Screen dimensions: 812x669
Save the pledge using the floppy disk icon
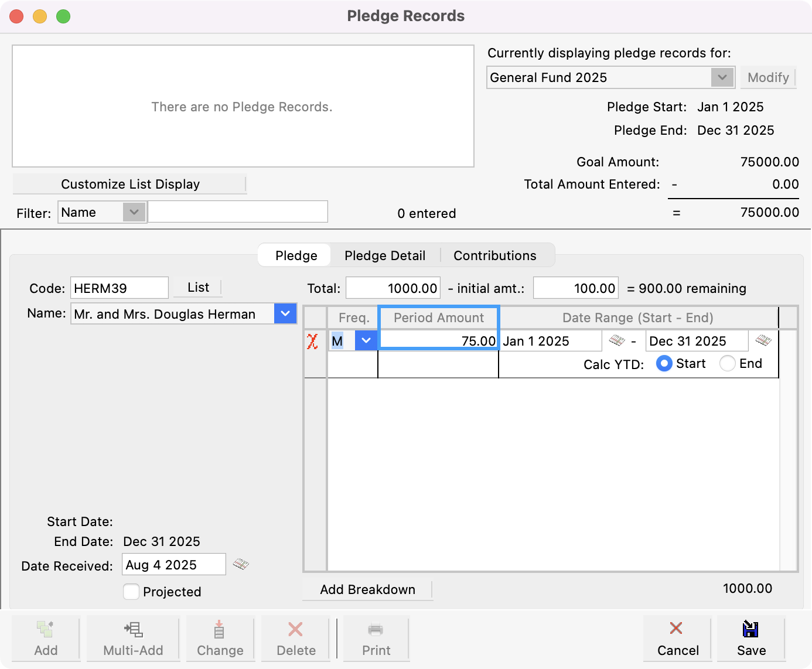[x=751, y=639]
